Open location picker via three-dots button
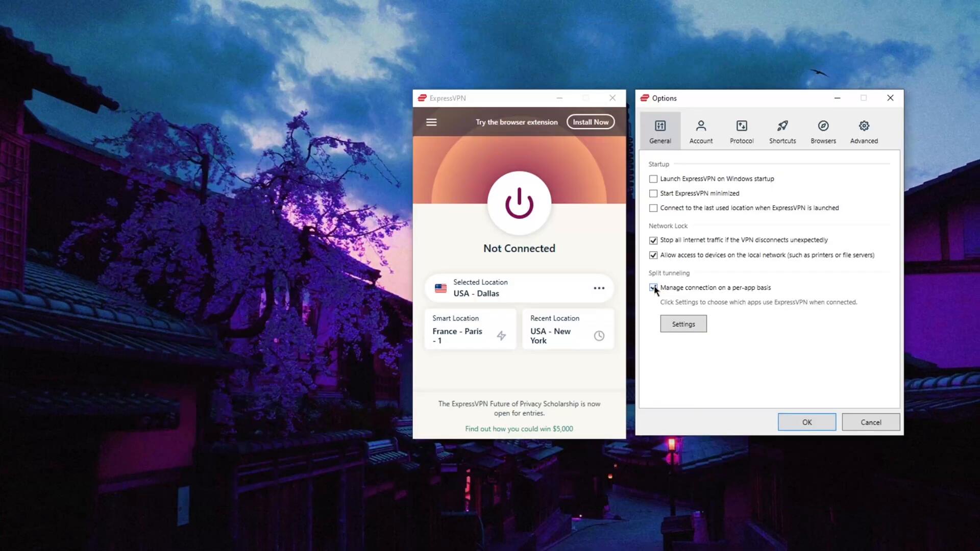This screenshot has width=980, height=551. click(599, 288)
